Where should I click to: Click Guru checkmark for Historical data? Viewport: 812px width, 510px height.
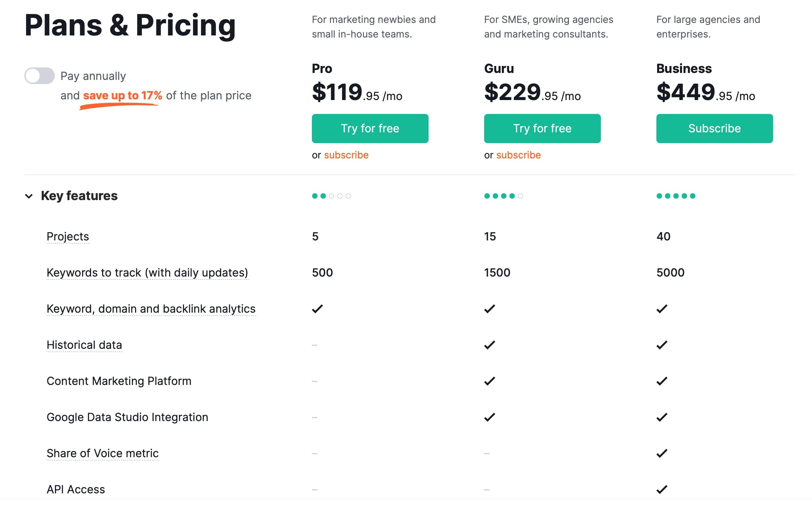490,345
